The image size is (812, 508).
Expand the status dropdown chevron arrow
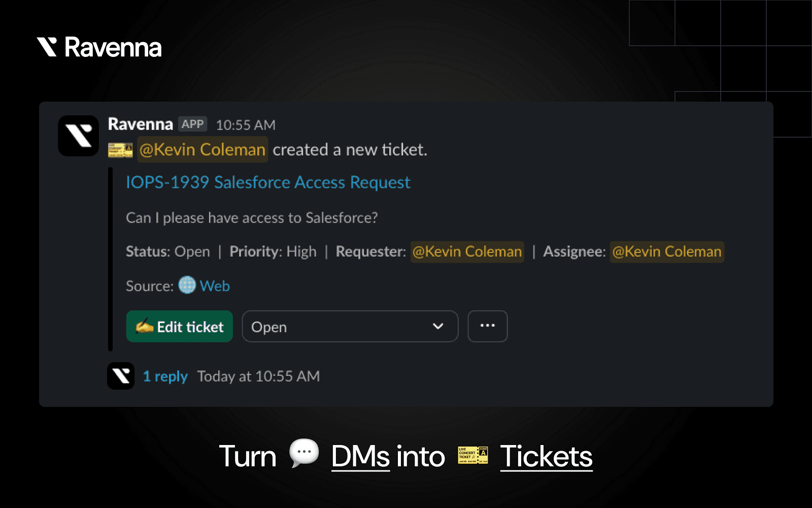(x=438, y=326)
